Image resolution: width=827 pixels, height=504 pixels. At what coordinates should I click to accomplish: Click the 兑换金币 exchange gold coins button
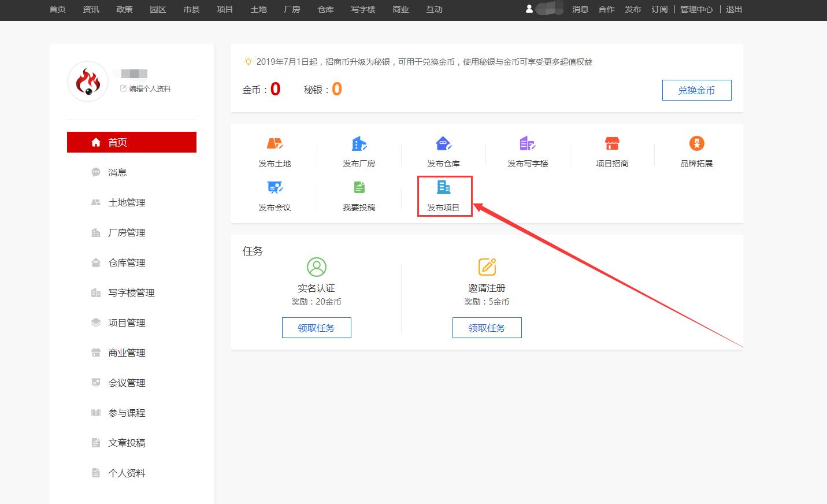(696, 90)
